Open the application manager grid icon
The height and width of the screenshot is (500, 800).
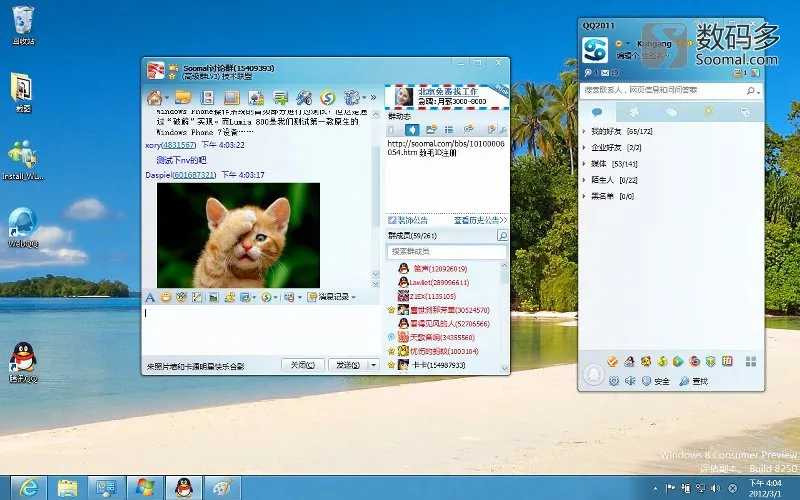tap(751, 362)
